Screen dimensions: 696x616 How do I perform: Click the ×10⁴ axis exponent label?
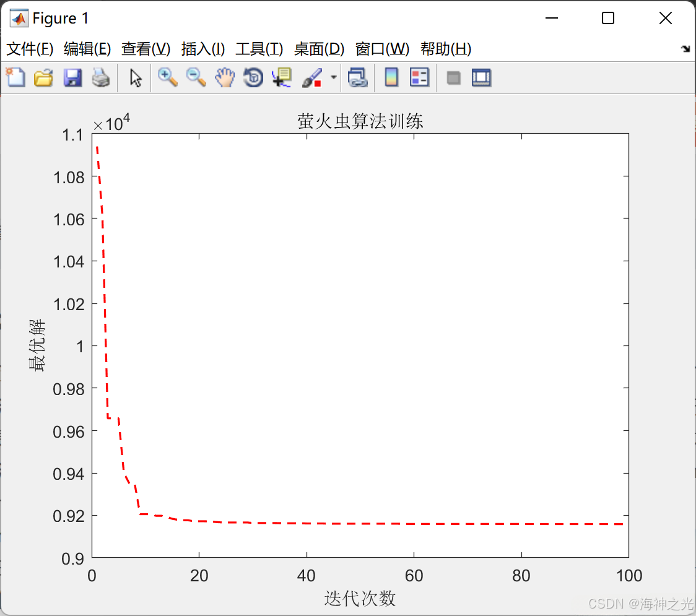pos(111,123)
